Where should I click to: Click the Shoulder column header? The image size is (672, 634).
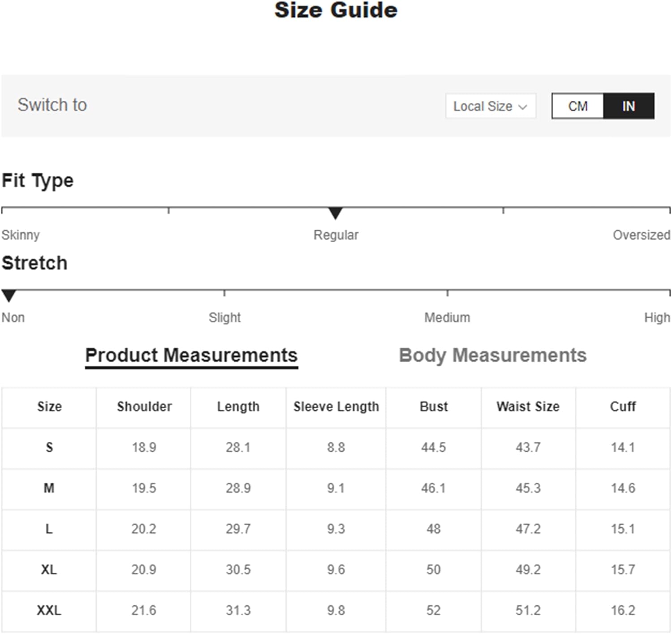coord(144,407)
